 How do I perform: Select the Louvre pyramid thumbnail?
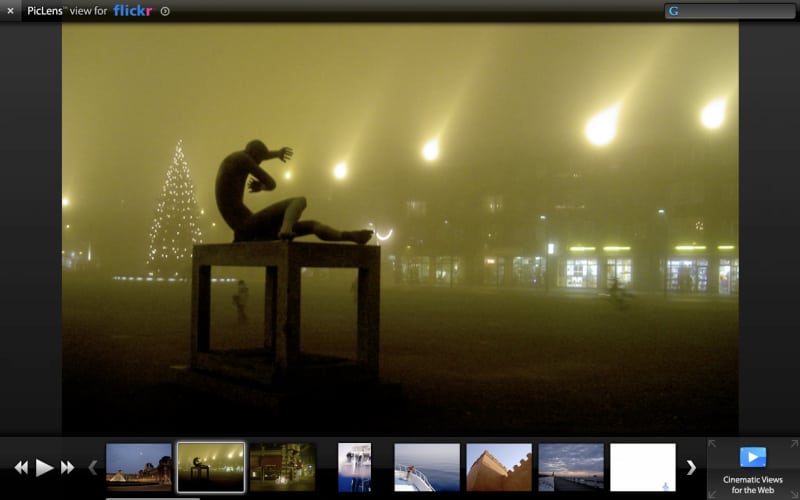pos(139,467)
